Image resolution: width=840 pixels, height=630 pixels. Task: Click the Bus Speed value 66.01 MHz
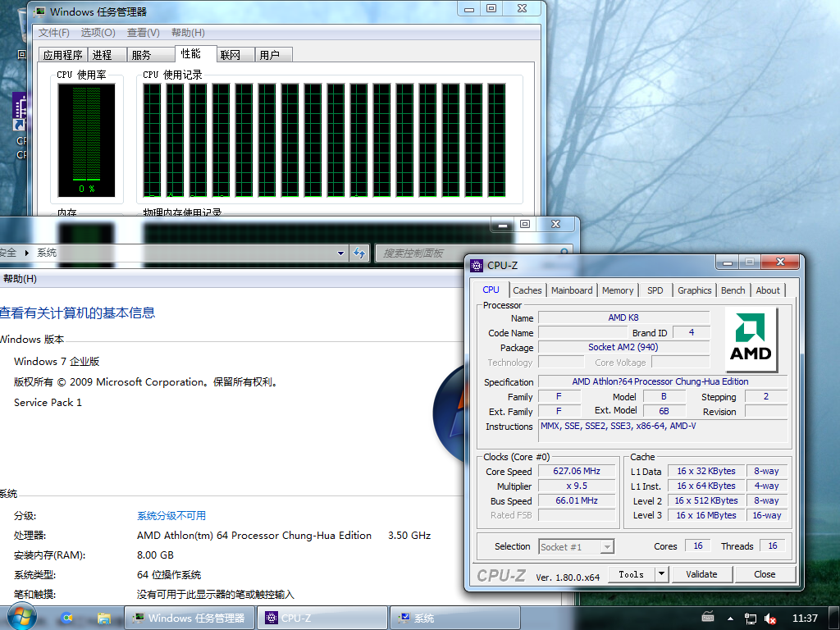pyautogui.click(x=577, y=500)
